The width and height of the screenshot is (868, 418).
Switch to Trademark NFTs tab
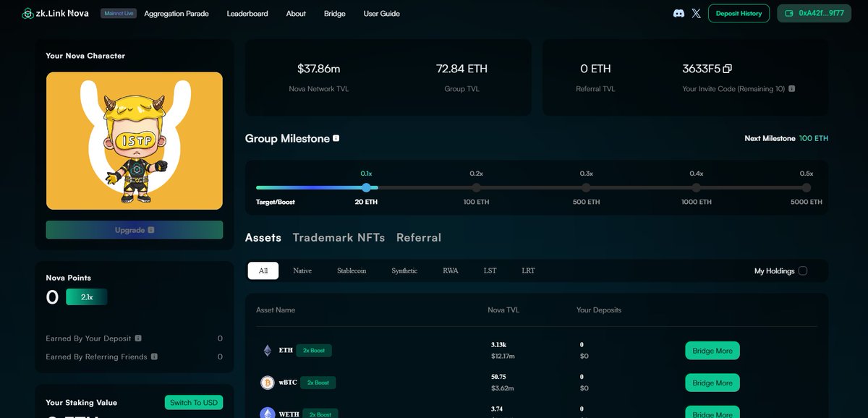pos(339,237)
